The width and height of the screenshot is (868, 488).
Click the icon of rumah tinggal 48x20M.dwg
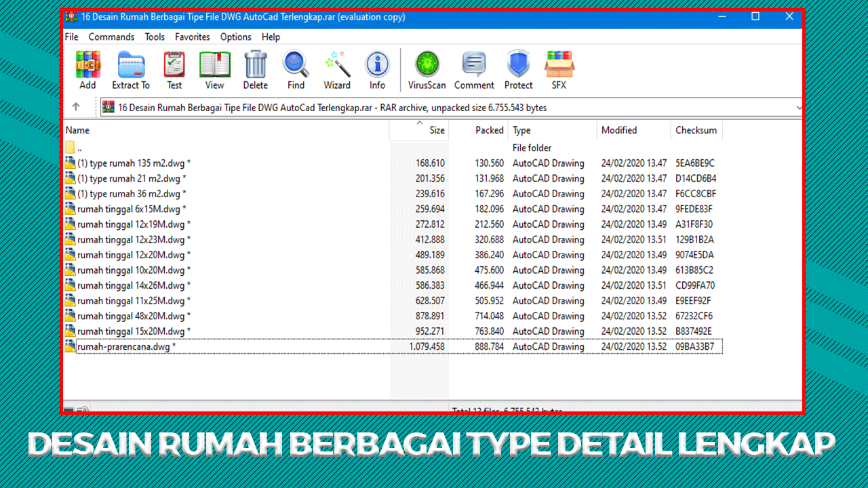71,316
